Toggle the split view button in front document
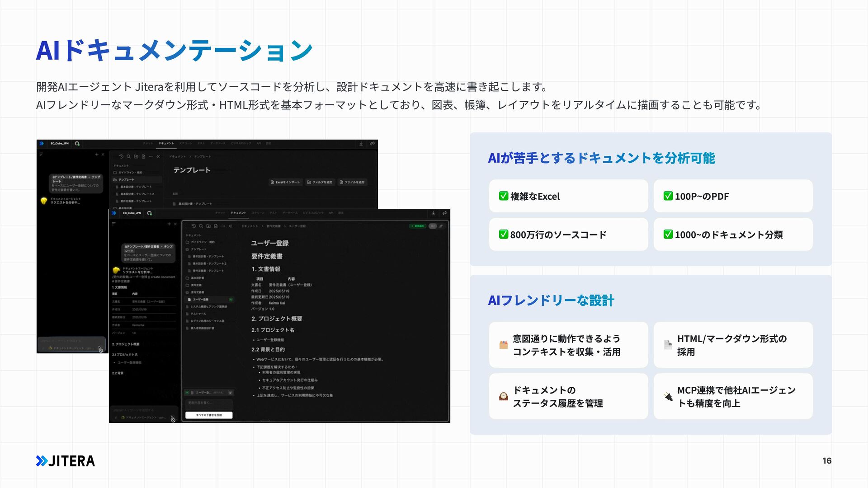868x488 pixels. (433, 226)
